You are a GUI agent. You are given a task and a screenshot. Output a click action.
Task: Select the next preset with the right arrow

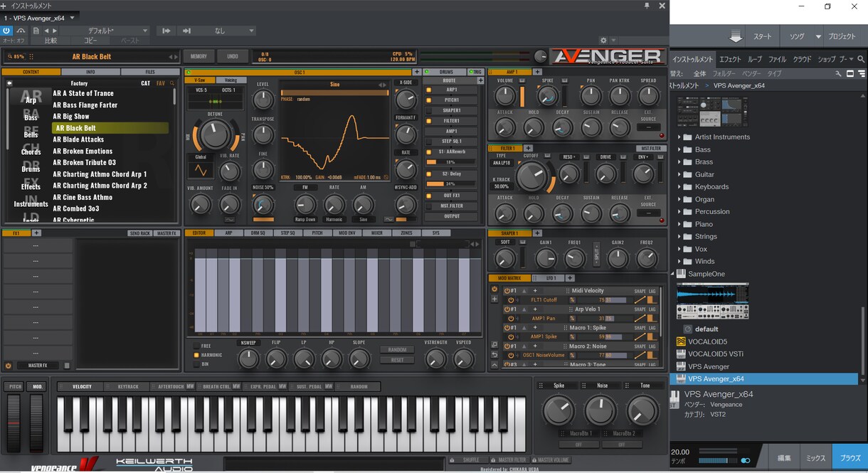click(x=176, y=57)
